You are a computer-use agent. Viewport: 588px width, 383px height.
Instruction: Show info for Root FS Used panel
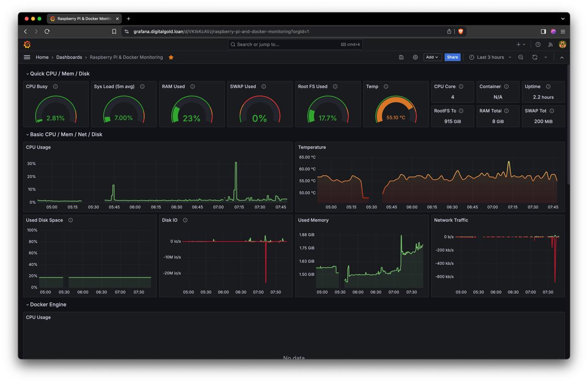click(335, 86)
